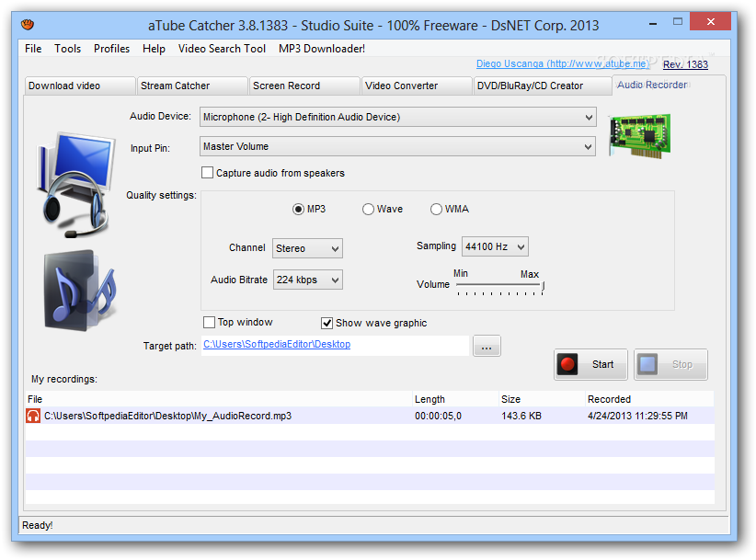Minimize the aTube Catcher window

pos(653,23)
